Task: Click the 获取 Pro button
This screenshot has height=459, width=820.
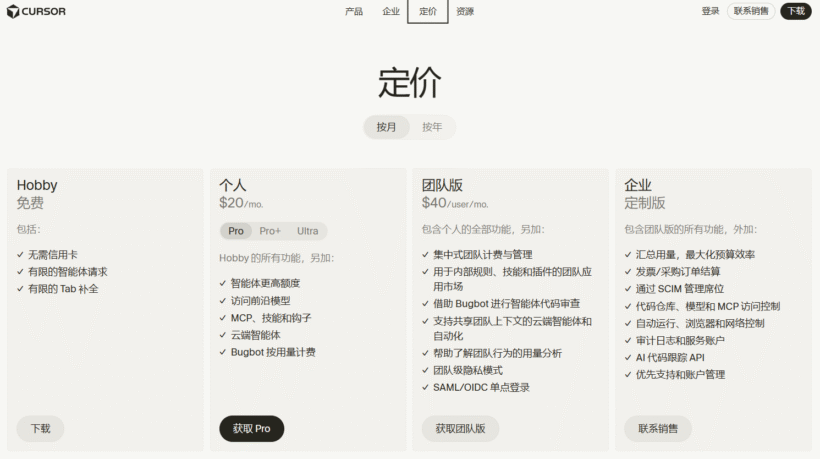Action: 252,429
